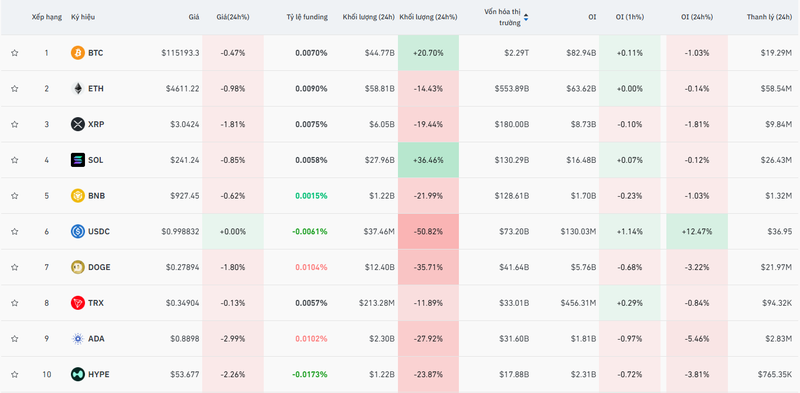Click the Xếp hạng column header
The height and width of the screenshot is (393, 800).
[47, 17]
